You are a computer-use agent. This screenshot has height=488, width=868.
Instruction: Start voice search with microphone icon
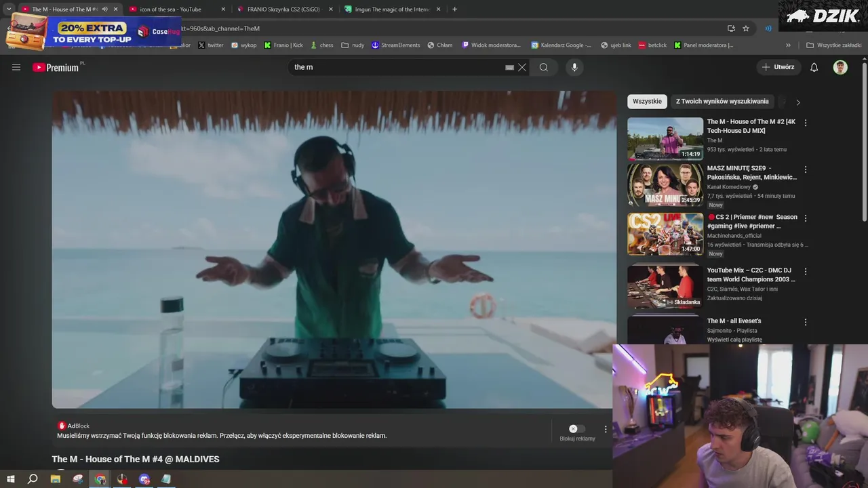574,67
